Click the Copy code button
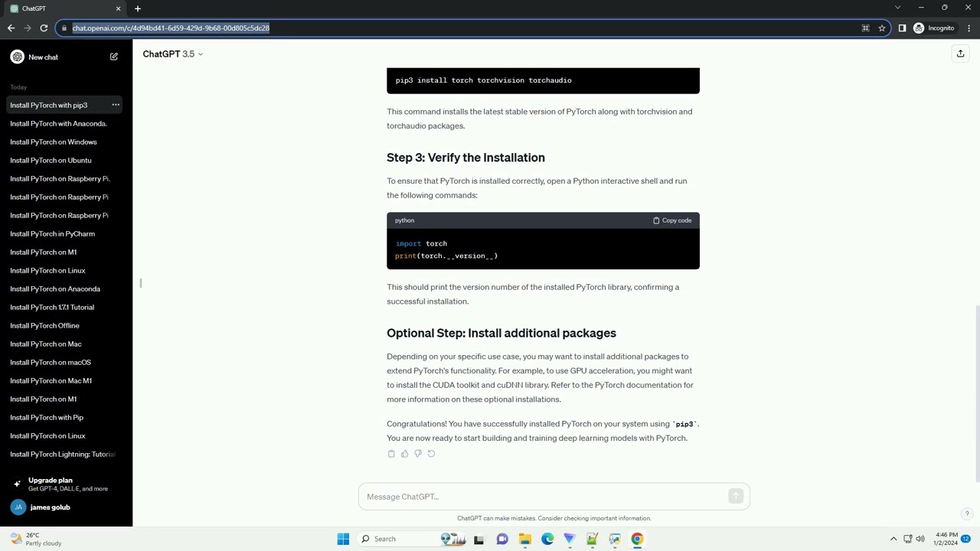The image size is (980, 551). [x=672, y=220]
